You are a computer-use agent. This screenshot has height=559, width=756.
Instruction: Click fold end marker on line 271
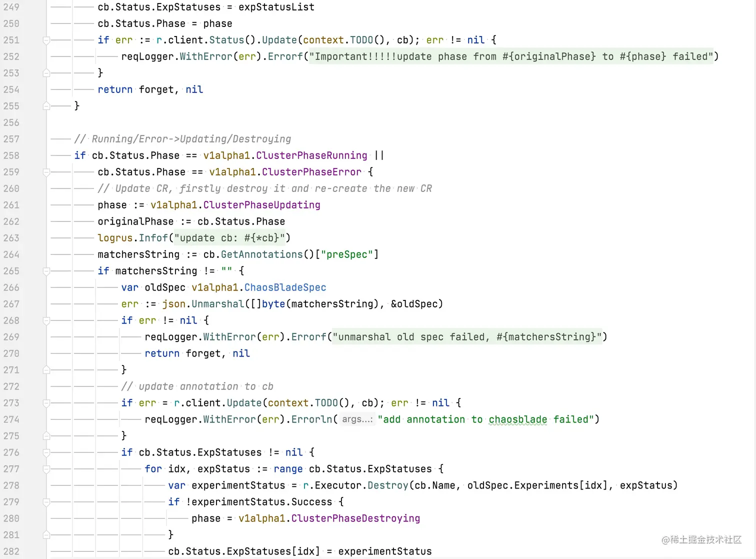(x=46, y=370)
